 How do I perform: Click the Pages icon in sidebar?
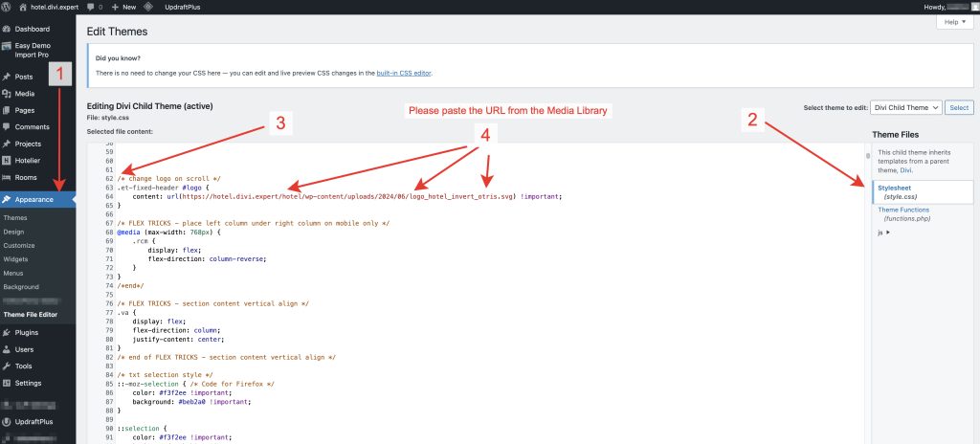pyautogui.click(x=7, y=110)
